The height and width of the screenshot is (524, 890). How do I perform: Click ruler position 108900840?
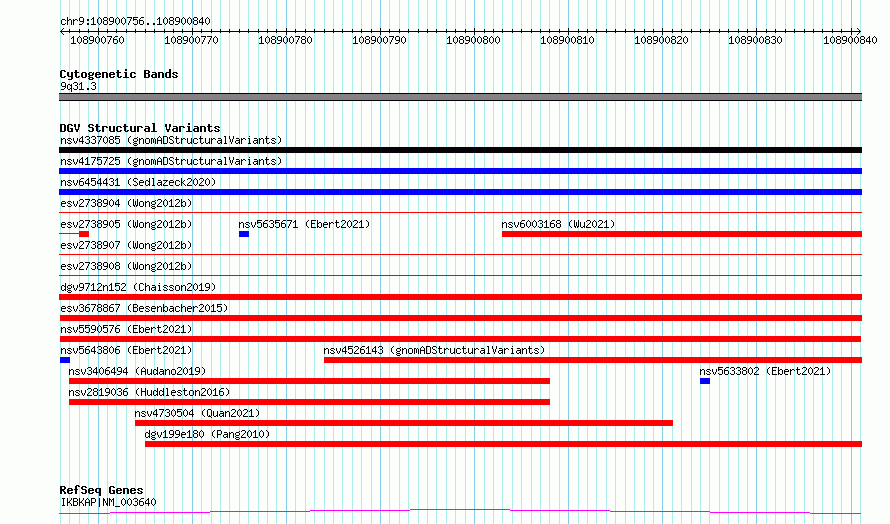pyautogui.click(x=850, y=40)
